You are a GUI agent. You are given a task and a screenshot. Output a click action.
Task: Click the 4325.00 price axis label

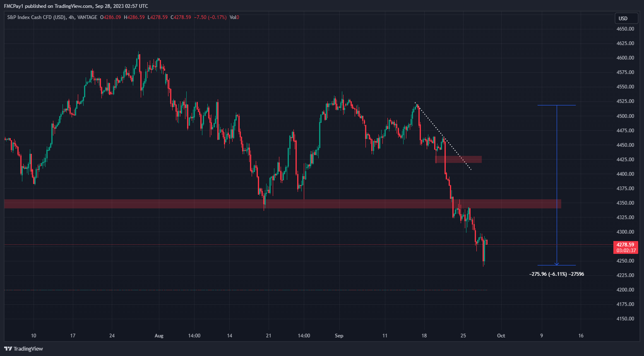click(x=625, y=217)
